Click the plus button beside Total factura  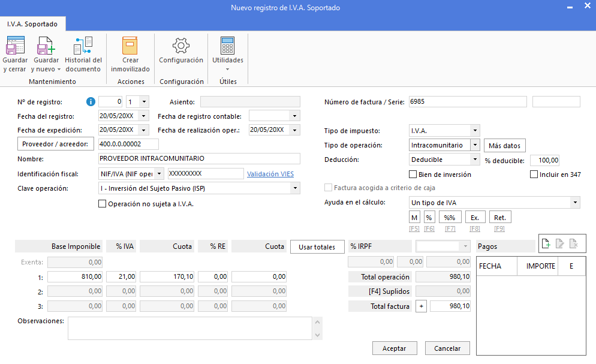(x=421, y=306)
